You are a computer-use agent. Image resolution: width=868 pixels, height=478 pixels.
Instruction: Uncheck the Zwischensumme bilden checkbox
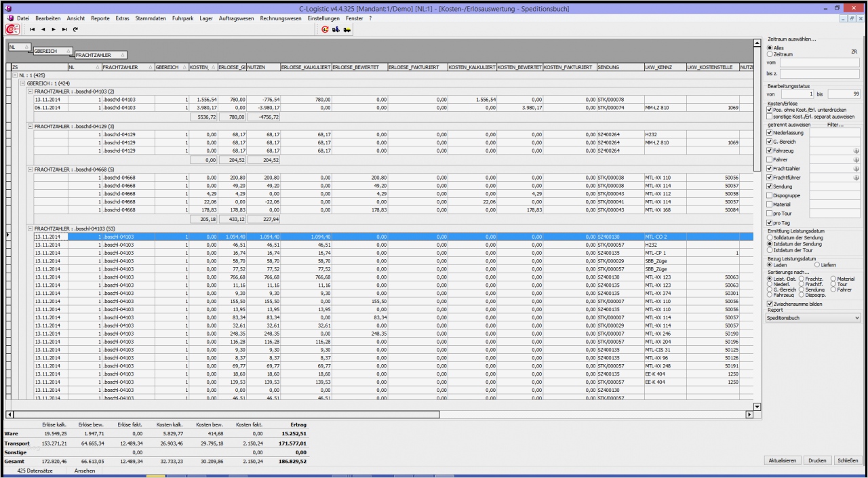click(x=770, y=304)
